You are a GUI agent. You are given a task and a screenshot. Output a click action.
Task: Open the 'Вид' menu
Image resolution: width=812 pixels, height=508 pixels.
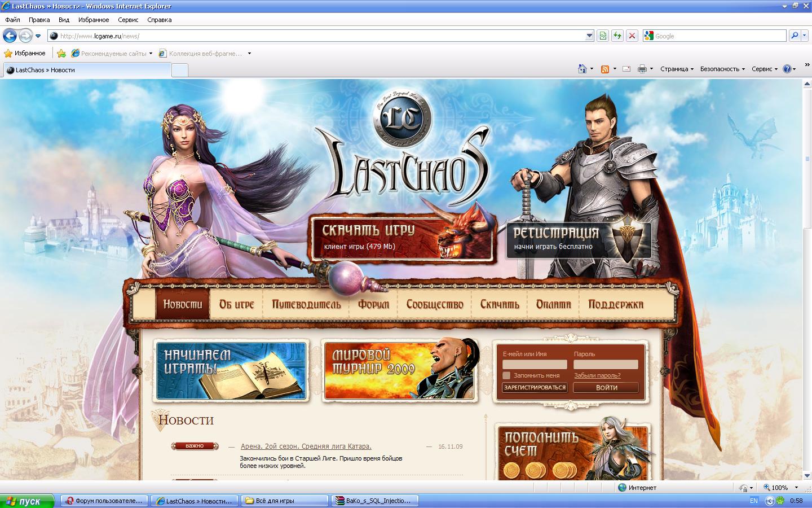click(x=64, y=20)
